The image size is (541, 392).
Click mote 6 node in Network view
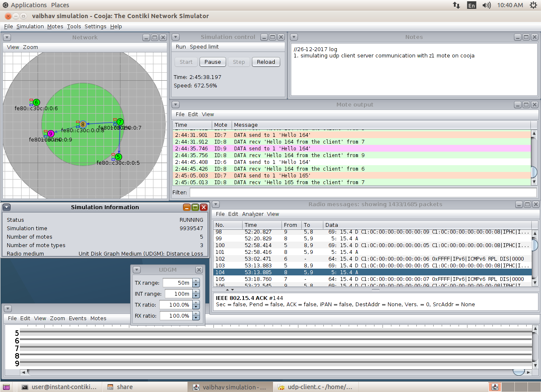click(x=36, y=102)
